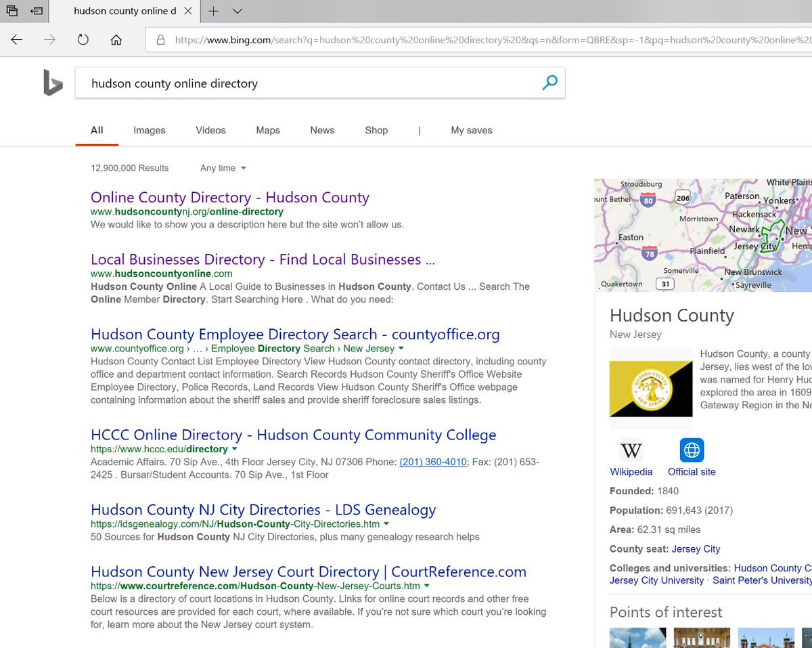Open Hudson County Employee Directory Search result

[x=295, y=334]
